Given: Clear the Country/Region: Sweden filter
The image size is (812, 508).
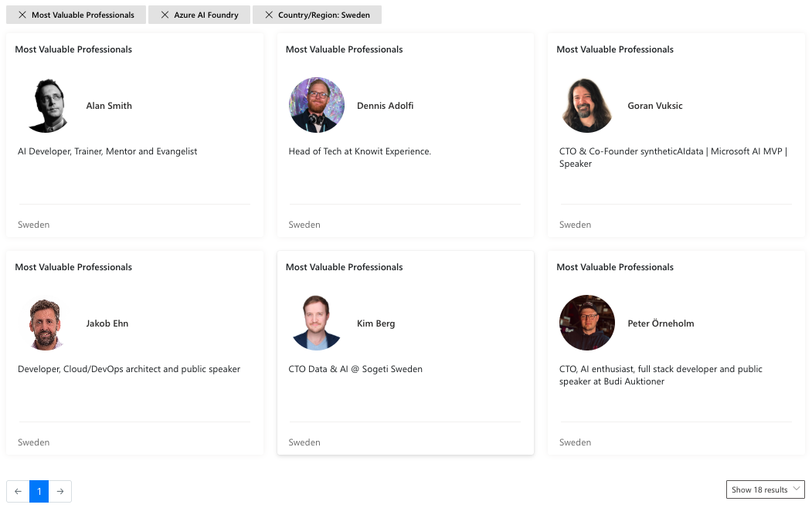Looking at the screenshot, I should (268, 15).
